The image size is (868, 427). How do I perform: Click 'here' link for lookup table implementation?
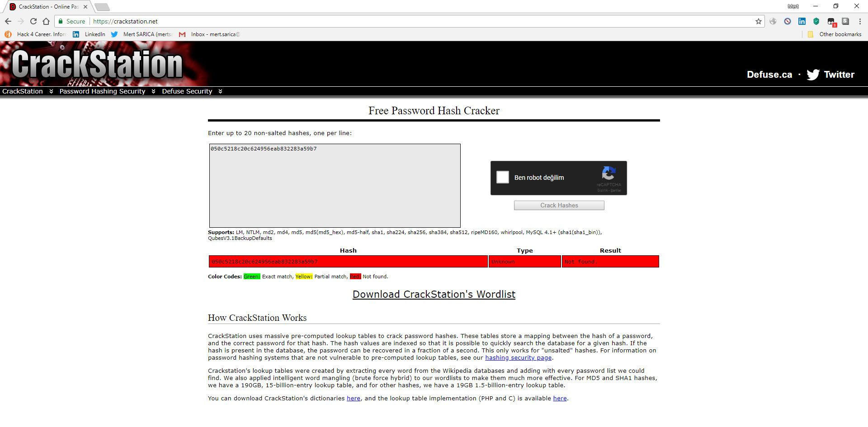(560, 398)
